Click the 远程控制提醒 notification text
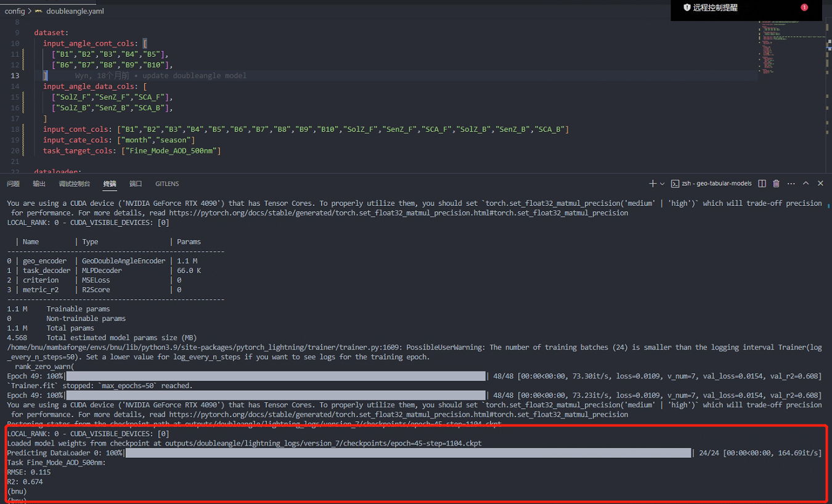The image size is (832, 504). (x=716, y=8)
